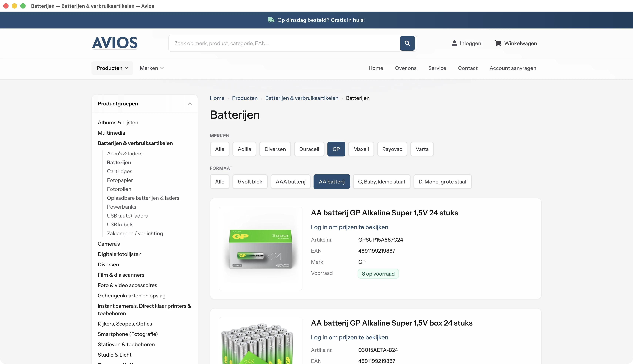This screenshot has width=633, height=364.
Task: Filter by brand Rayovac
Action: 392,149
